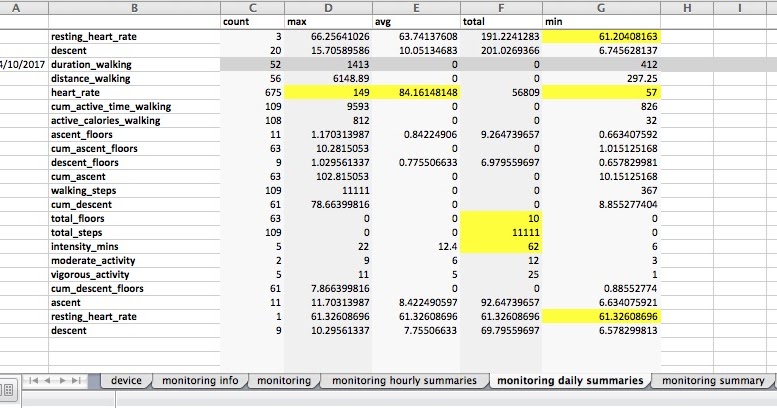Select the highlighted intensity_mins total cell 62
Image resolution: width=777 pixels, height=408 pixels.
501,246
